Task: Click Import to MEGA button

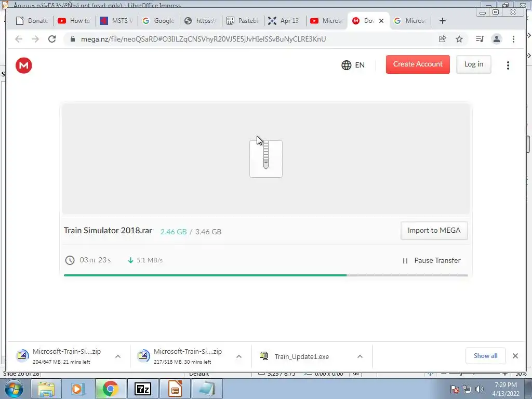Action: click(x=434, y=231)
